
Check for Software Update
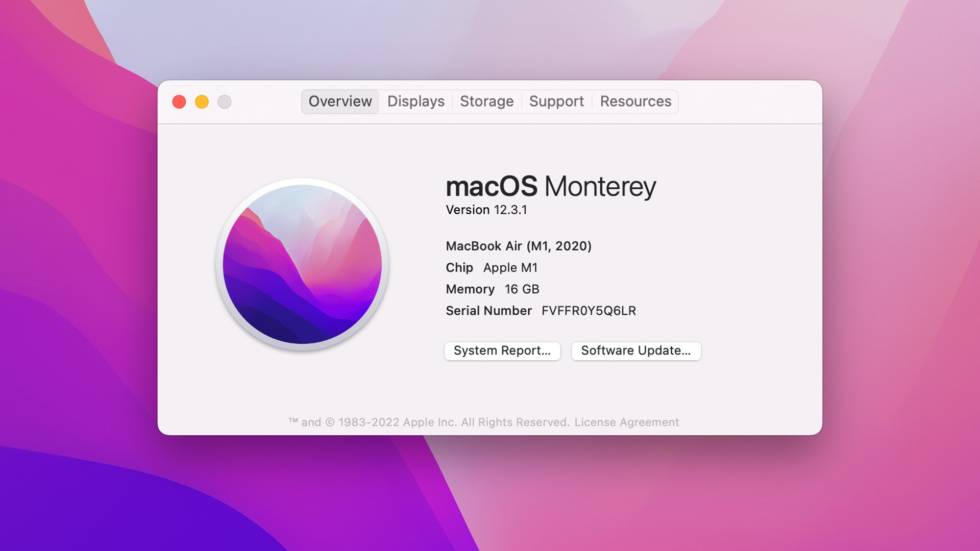pos(635,351)
